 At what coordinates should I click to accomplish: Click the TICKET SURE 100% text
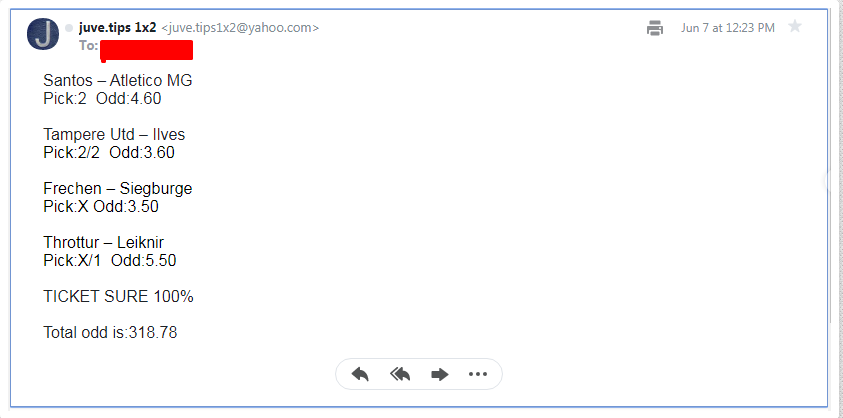tap(118, 296)
